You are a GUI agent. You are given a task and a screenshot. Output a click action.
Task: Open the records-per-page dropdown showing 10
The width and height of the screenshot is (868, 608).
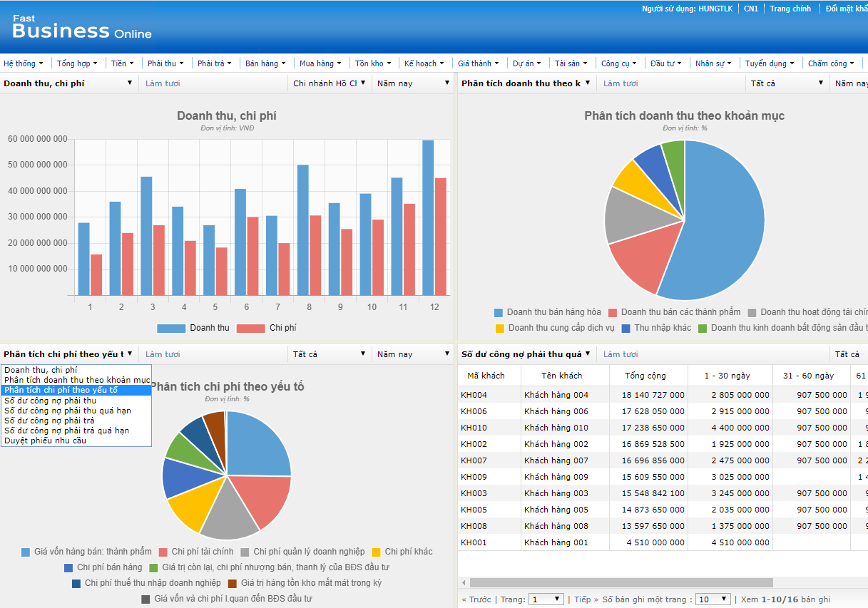point(713,599)
